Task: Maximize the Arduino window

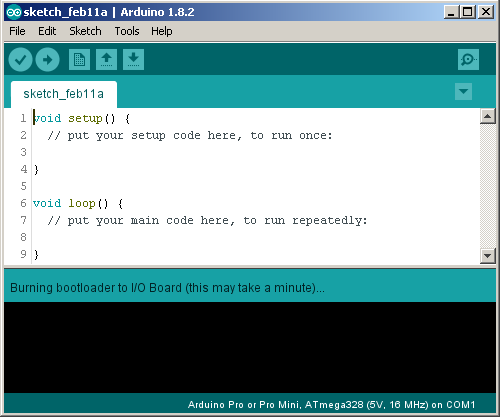Action: pos(468,12)
